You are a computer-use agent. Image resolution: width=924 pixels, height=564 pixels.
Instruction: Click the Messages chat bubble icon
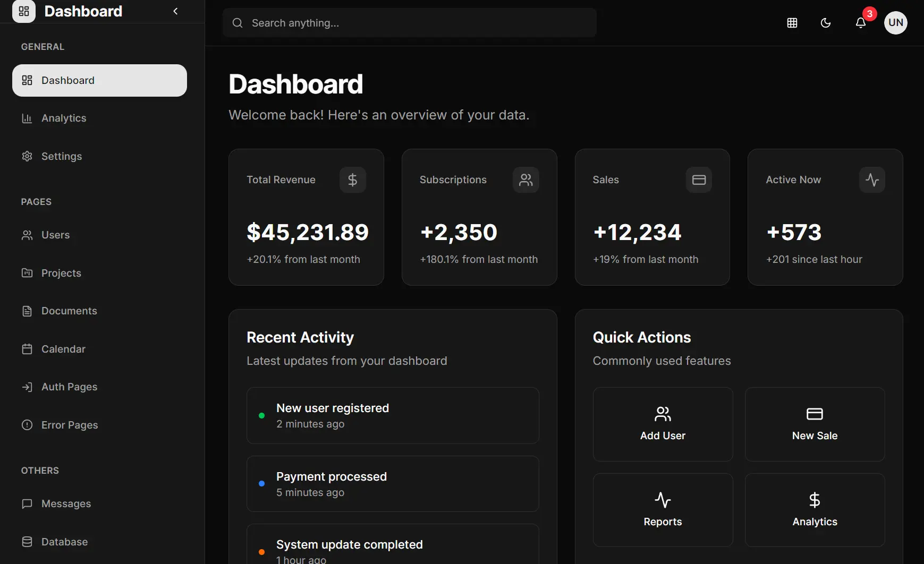click(x=27, y=503)
